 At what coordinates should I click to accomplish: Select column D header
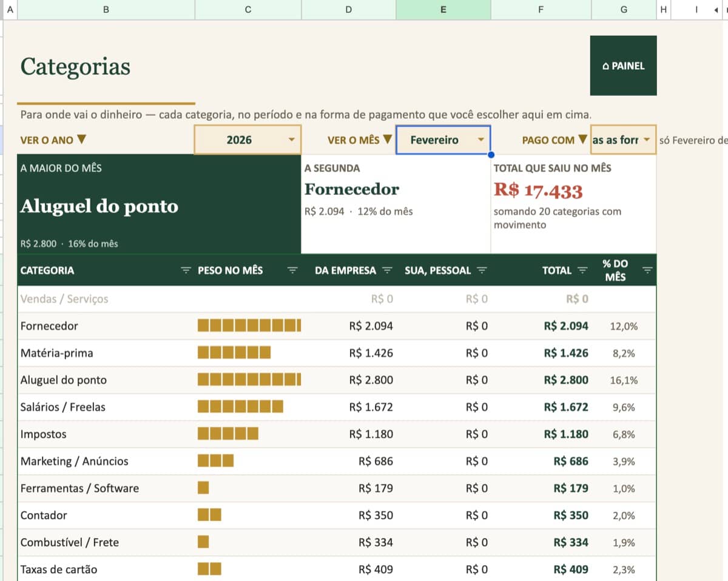coord(348,9)
